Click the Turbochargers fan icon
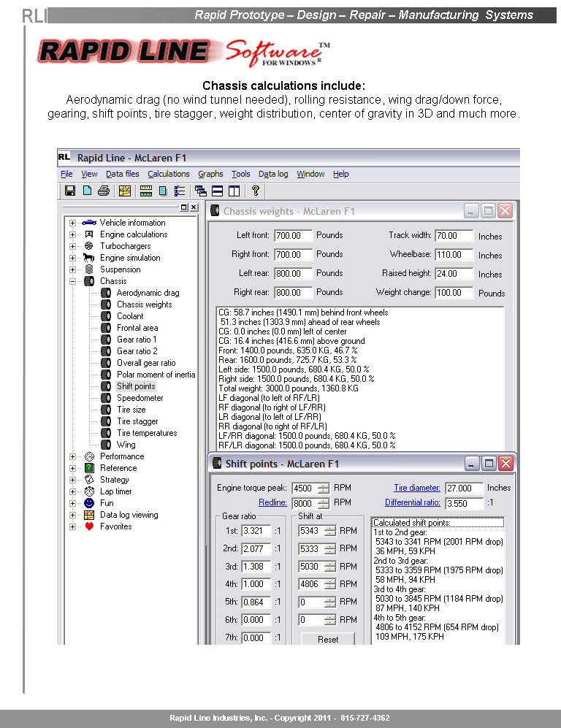 89,245
